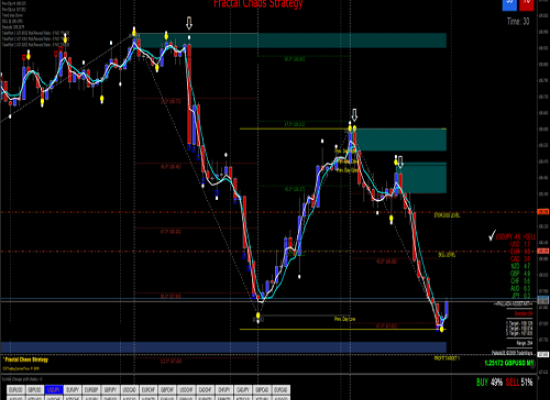Click the yellow fractal dot at the chart's top peak
Screen dimensions: 550x400
[x=134, y=33]
